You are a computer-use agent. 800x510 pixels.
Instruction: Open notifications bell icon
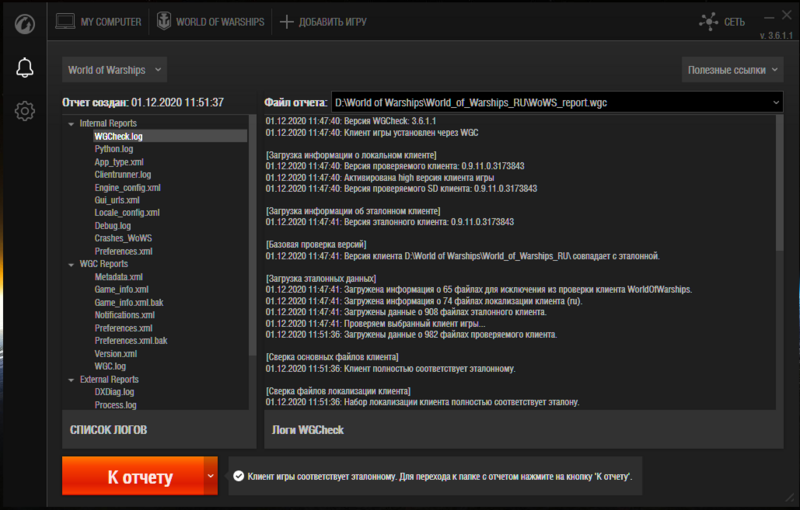click(24, 67)
